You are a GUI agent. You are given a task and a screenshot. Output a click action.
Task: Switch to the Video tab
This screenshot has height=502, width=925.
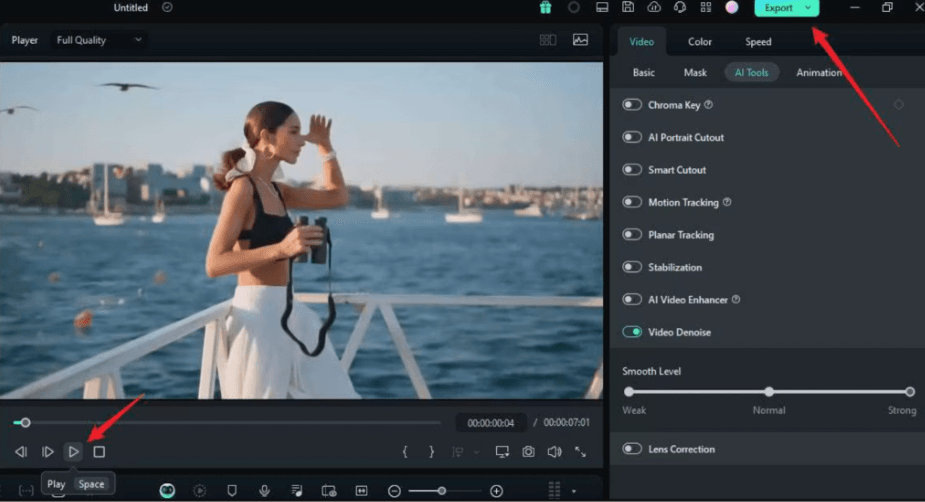point(641,42)
